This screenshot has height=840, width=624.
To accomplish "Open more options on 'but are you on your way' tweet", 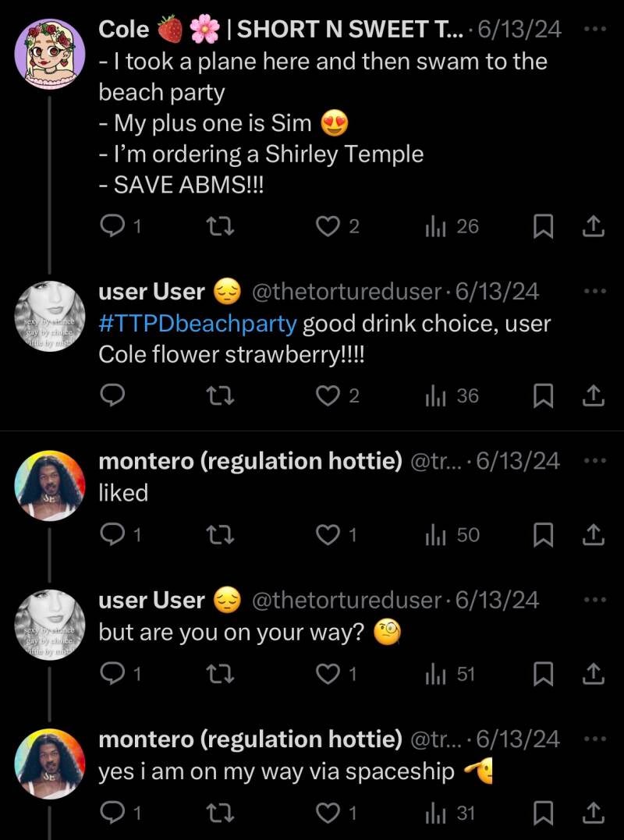I will pos(594,600).
